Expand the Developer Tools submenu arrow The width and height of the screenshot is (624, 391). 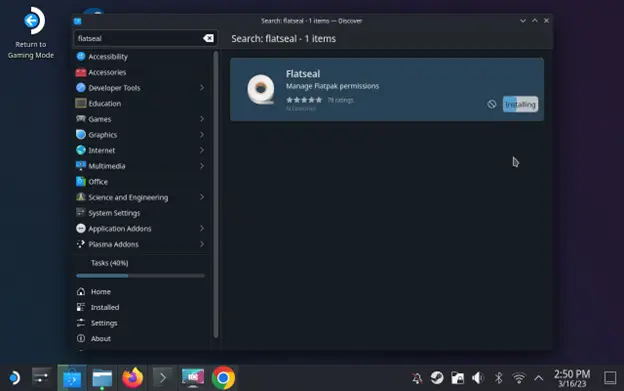(x=202, y=88)
